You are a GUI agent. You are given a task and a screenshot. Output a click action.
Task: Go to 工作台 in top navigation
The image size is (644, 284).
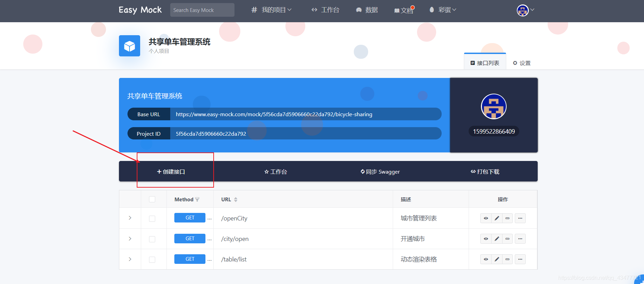(x=325, y=10)
